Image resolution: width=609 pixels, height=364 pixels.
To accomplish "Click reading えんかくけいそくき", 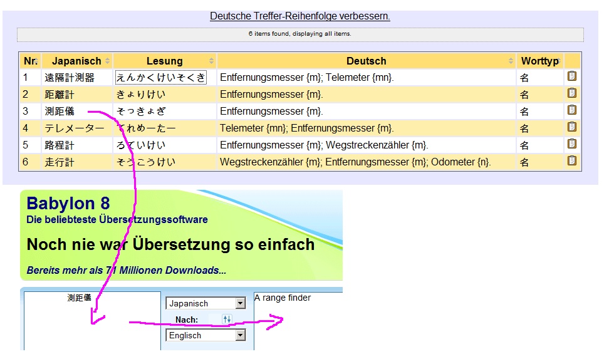I will (x=161, y=77).
